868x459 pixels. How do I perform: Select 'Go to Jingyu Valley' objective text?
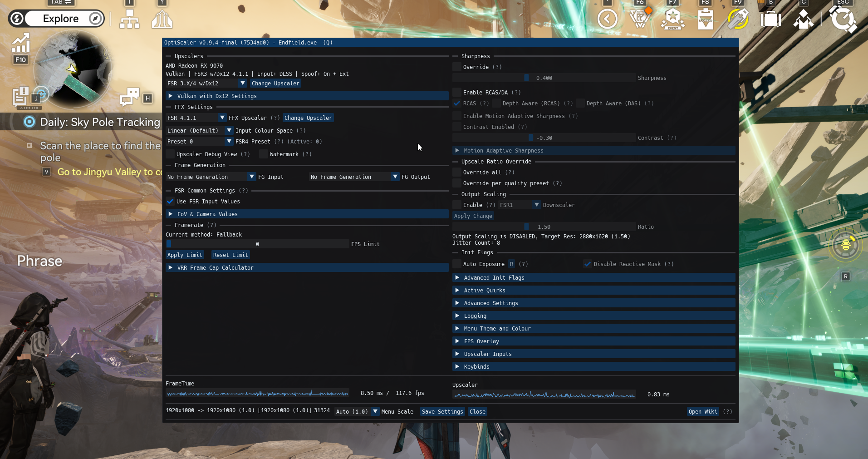point(109,172)
